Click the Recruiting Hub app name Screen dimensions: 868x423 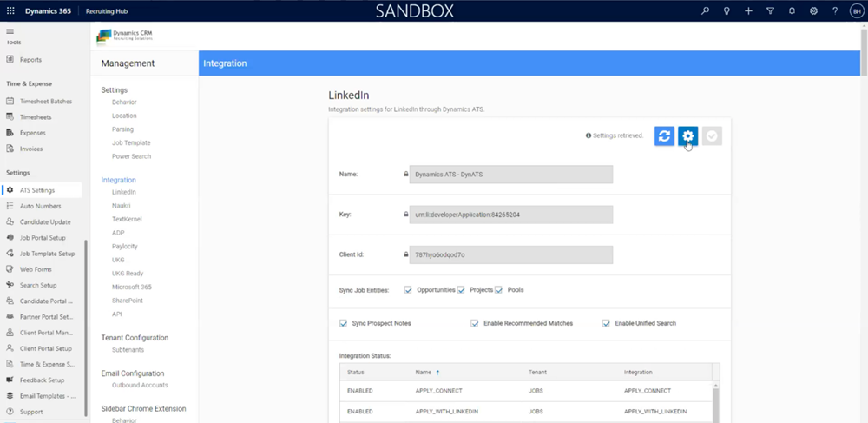pyautogui.click(x=107, y=11)
